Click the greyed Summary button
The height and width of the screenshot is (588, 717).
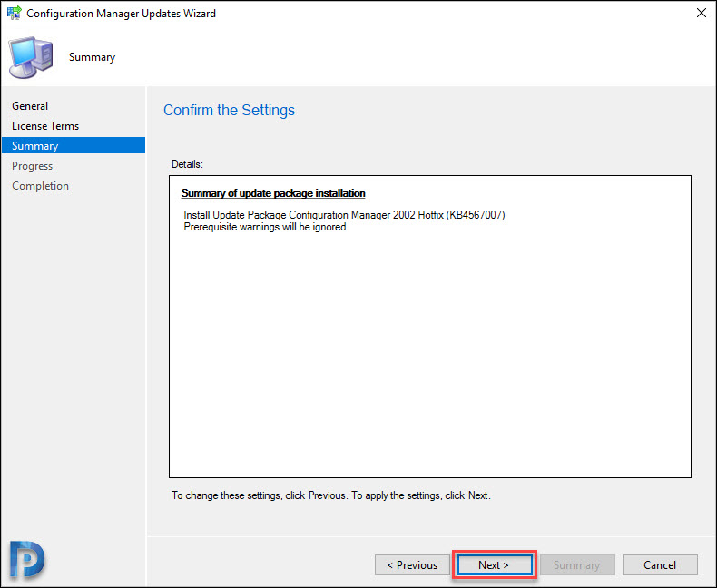(x=577, y=565)
